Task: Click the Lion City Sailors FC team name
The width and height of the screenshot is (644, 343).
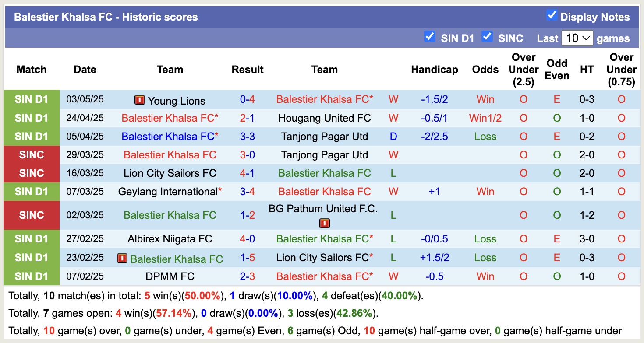Action: tap(170, 173)
